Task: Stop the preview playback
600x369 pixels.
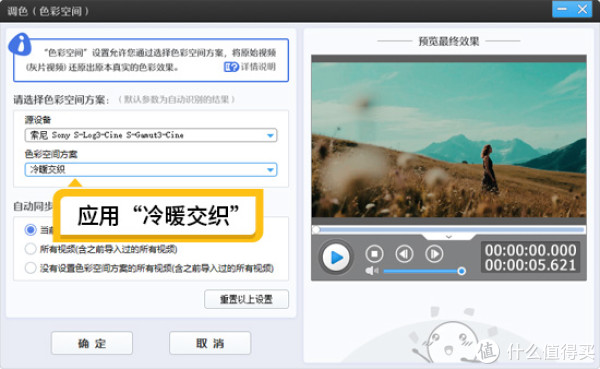Action: pos(374,254)
